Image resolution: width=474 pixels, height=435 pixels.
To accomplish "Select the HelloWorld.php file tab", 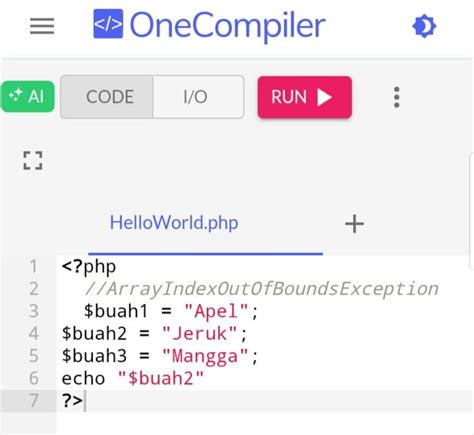I will (174, 222).
